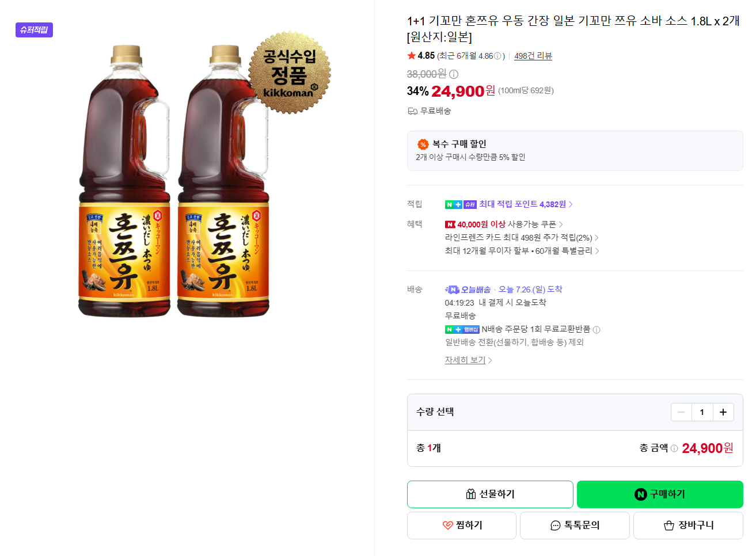Increase quantity with the plus button
This screenshot has width=756, height=556.
pyautogui.click(x=723, y=412)
